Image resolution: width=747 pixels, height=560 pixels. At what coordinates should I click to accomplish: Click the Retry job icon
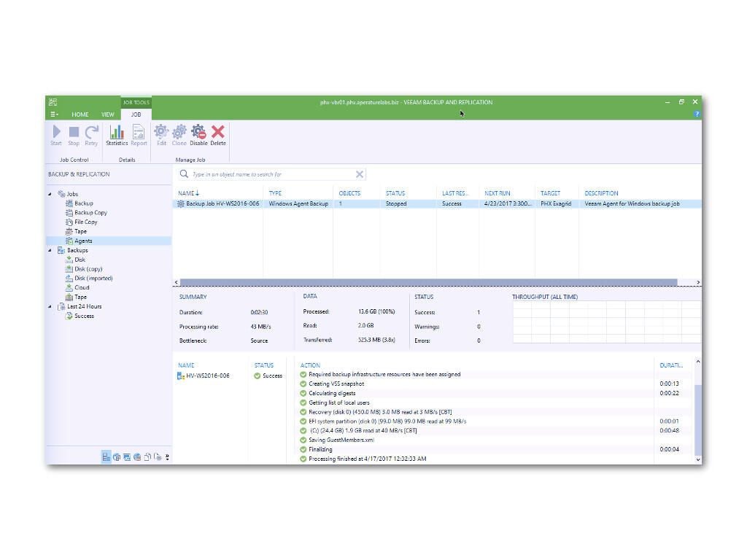click(91, 132)
